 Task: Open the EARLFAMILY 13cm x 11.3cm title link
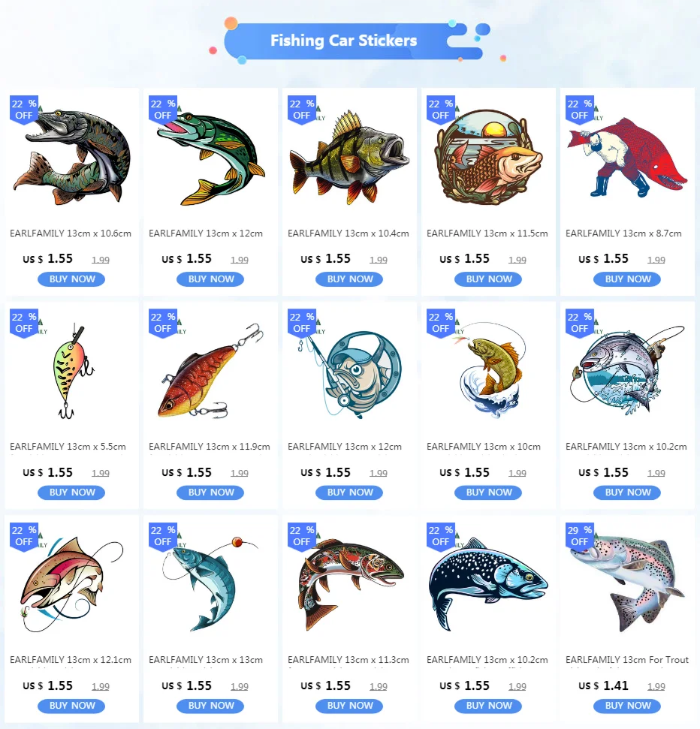click(348, 660)
